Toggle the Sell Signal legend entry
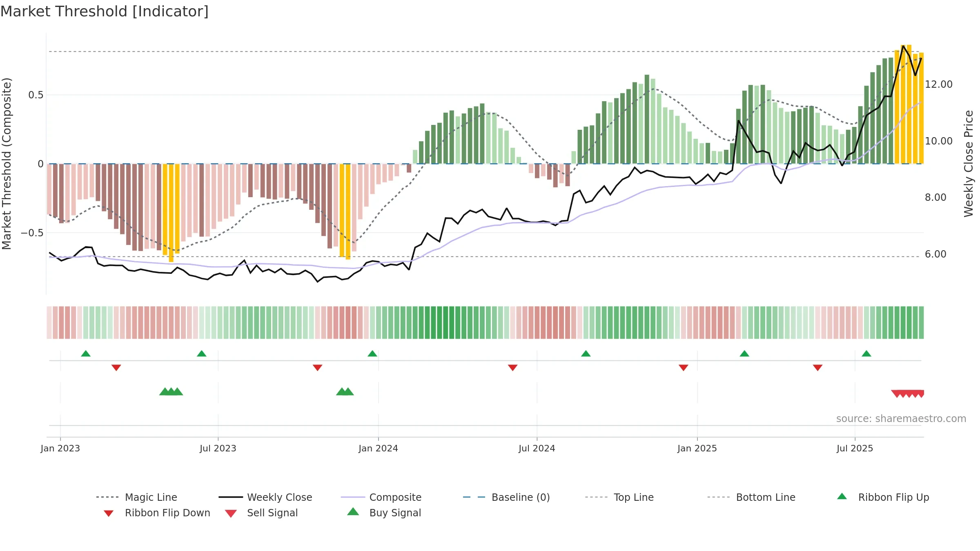The width and height of the screenshot is (980, 551). click(261, 513)
